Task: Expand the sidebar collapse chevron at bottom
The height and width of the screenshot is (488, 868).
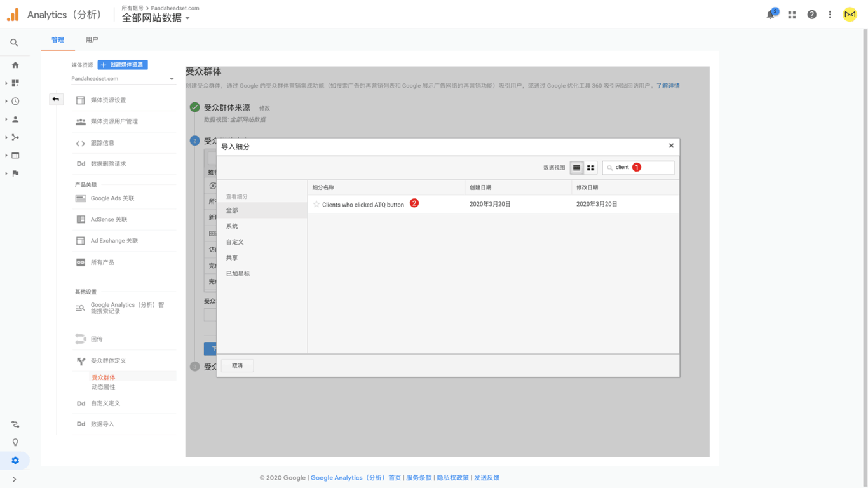Action: coord(14,479)
